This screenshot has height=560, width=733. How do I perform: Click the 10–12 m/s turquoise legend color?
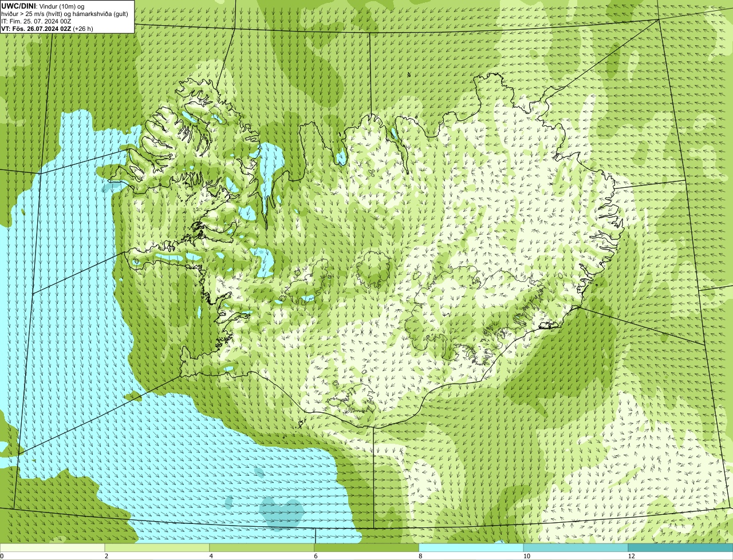coord(576,548)
